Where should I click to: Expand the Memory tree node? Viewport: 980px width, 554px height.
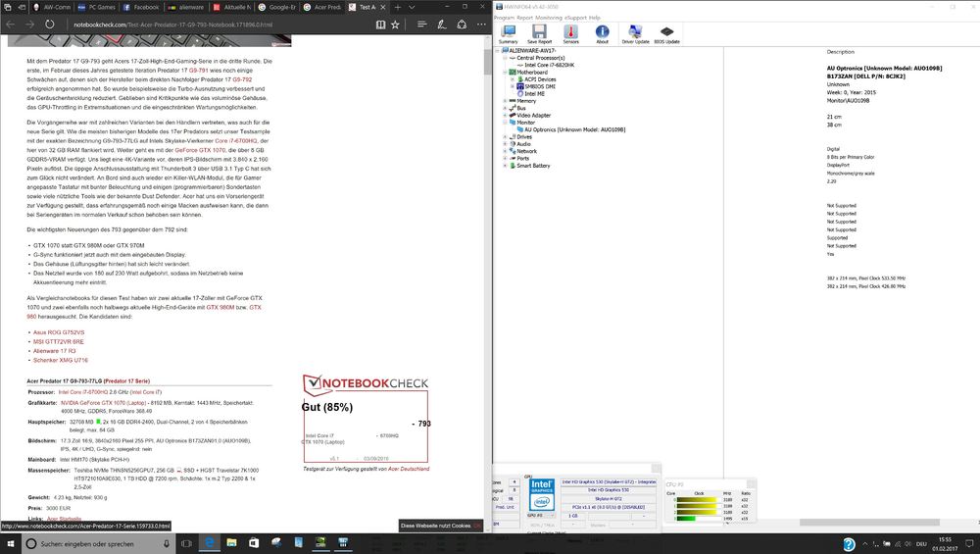tap(505, 100)
